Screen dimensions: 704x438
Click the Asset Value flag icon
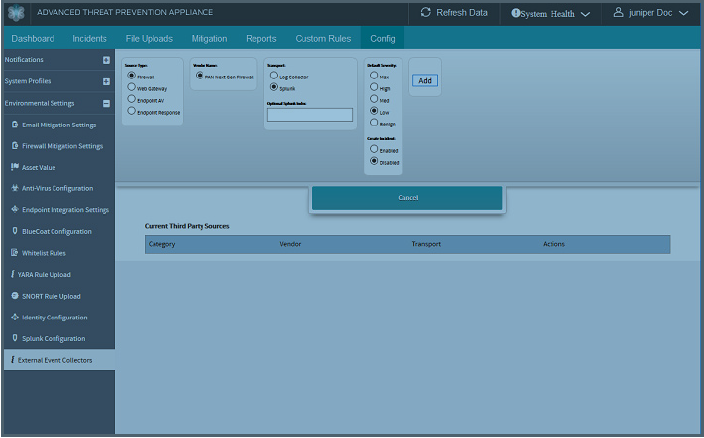pos(14,167)
